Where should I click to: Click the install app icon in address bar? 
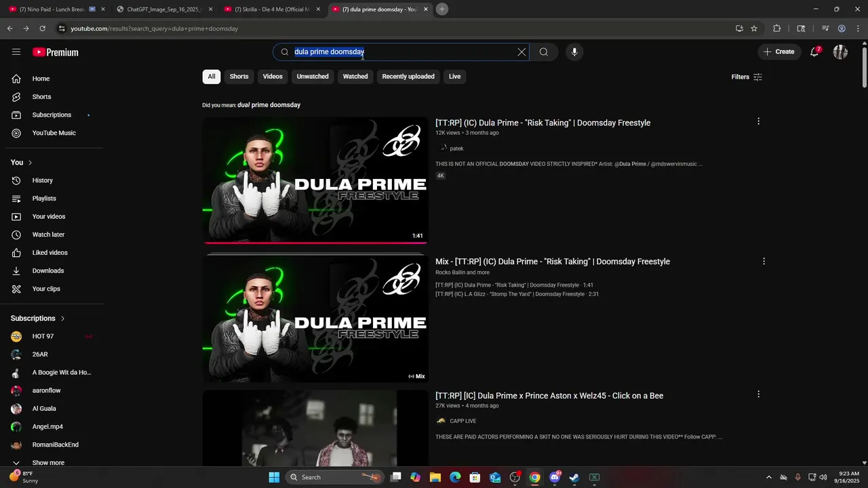coord(739,28)
